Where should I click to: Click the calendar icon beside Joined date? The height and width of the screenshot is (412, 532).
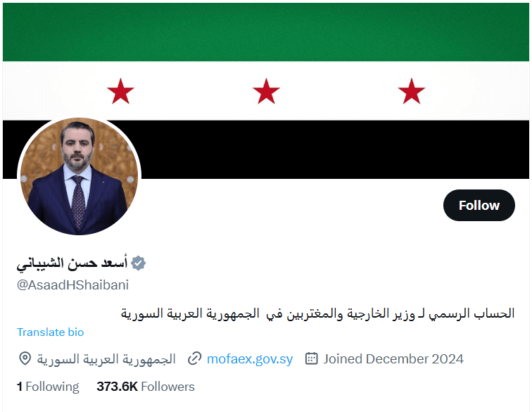(311, 358)
